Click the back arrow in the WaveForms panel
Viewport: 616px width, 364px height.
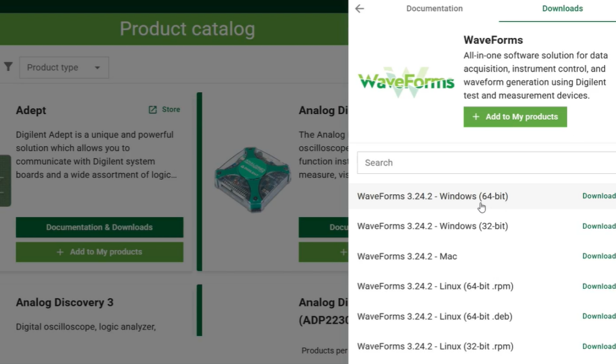[359, 8]
